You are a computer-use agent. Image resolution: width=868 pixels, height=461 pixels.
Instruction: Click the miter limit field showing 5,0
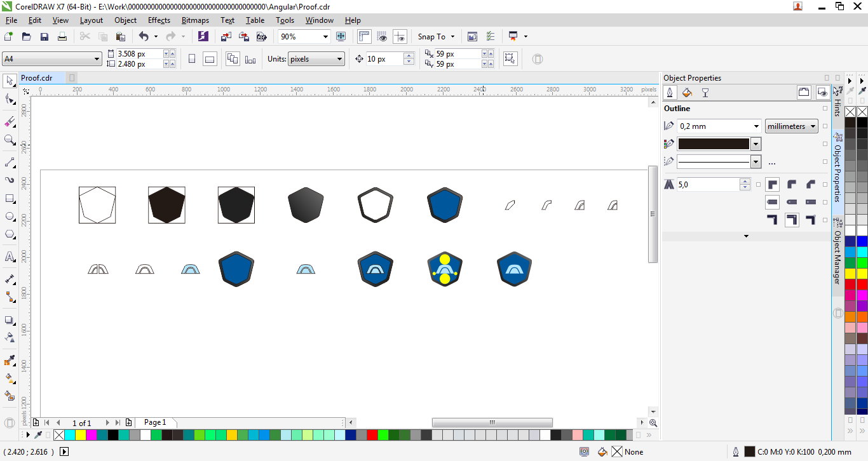click(x=709, y=185)
